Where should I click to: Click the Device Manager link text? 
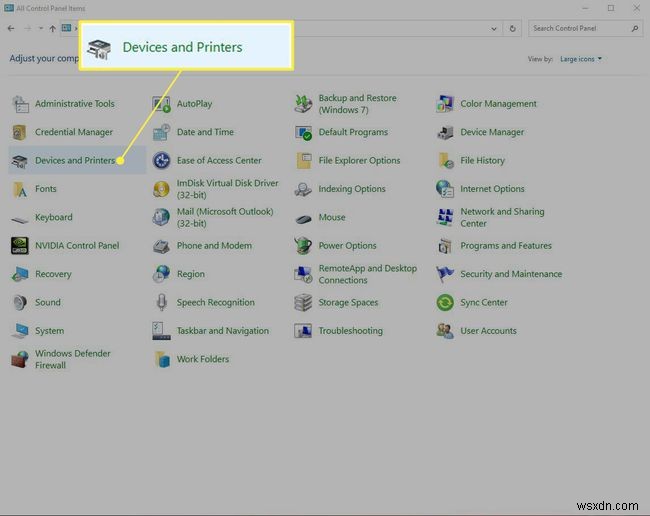[492, 133]
